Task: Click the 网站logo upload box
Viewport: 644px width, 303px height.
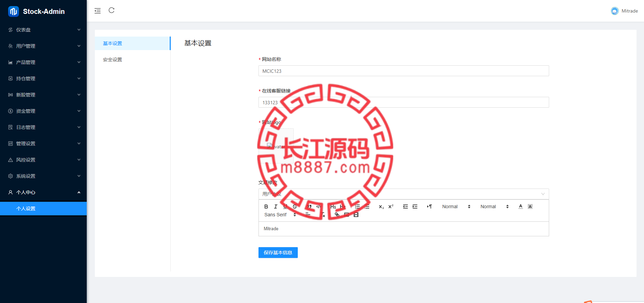Action: click(276, 146)
